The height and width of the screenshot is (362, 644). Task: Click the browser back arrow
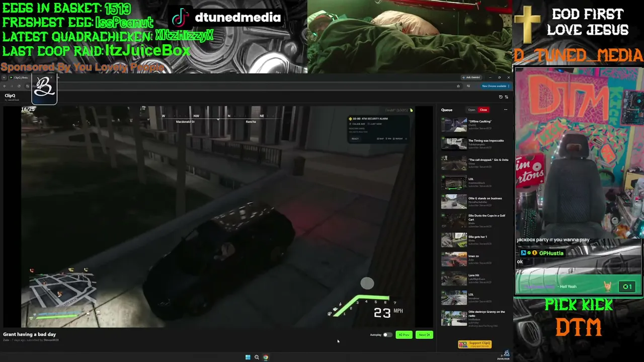point(5,86)
